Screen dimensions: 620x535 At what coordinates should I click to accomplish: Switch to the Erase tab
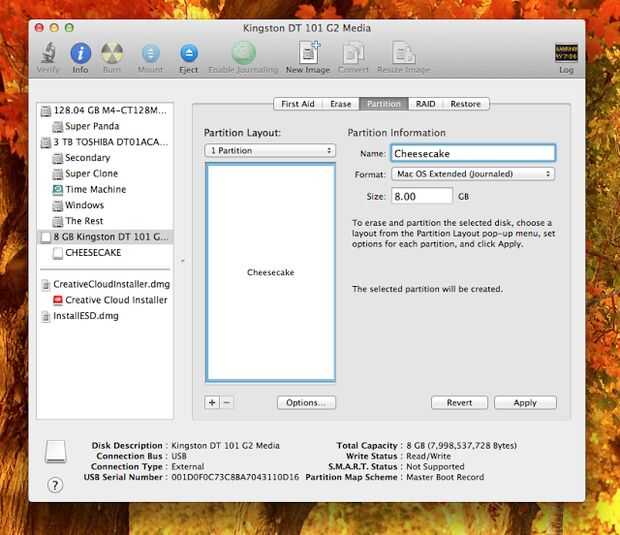340,104
